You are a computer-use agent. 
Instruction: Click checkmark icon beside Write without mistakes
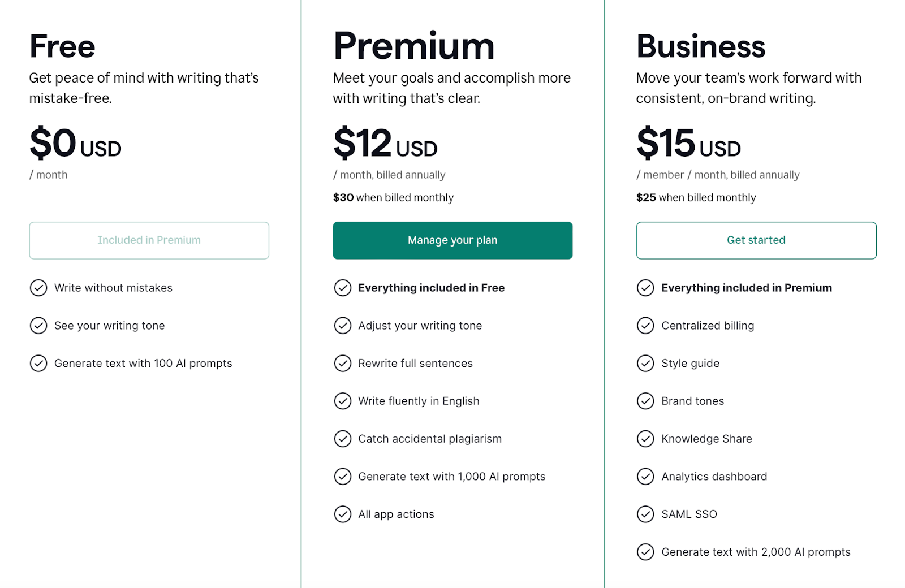(38, 288)
